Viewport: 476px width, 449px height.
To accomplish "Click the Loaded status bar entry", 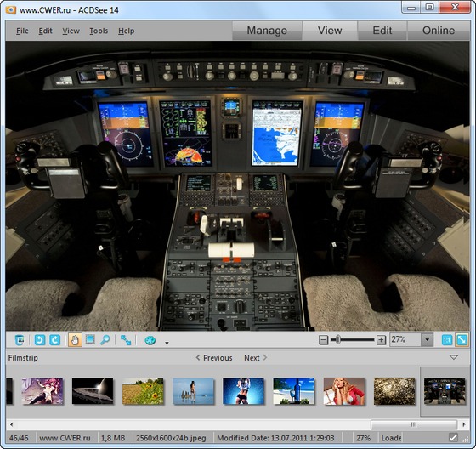I will click(391, 438).
